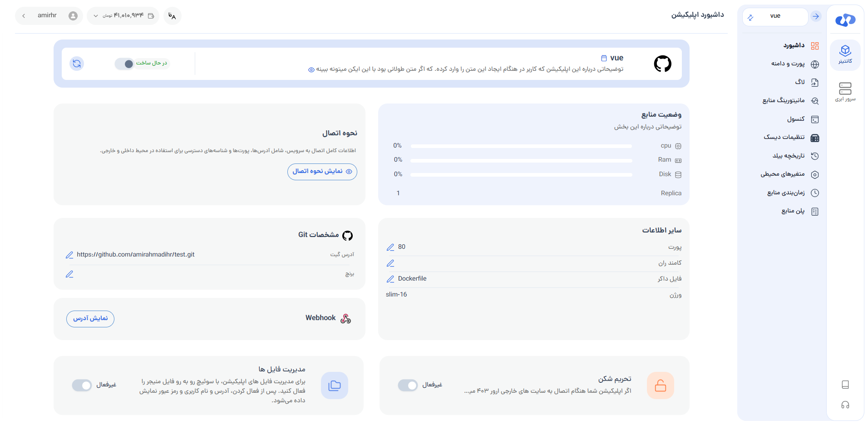The height and width of the screenshot is (425, 868).
Task: Click the arrow button next to vue selector
Action: coord(816,16)
